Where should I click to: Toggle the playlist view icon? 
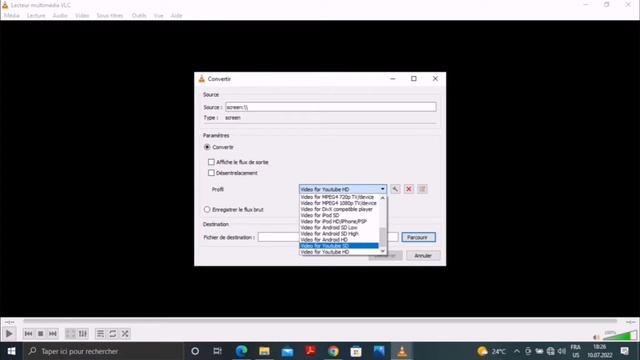click(x=100, y=333)
